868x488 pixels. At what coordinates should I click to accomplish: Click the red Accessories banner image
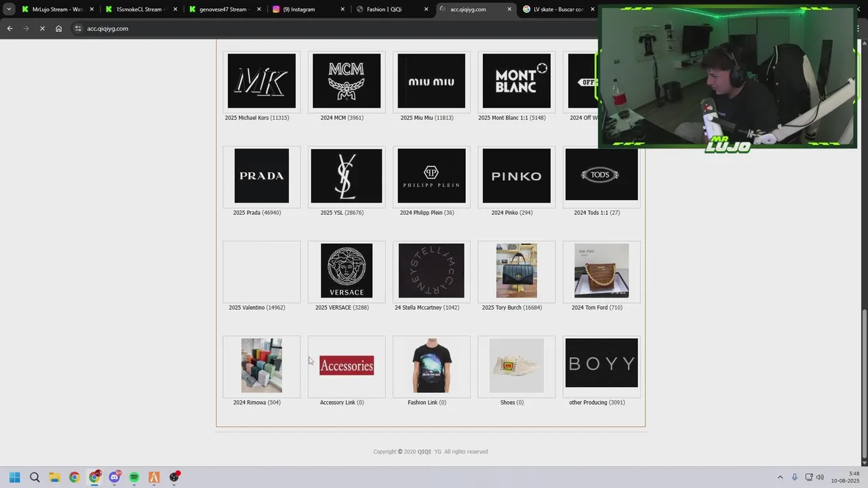pos(347,365)
